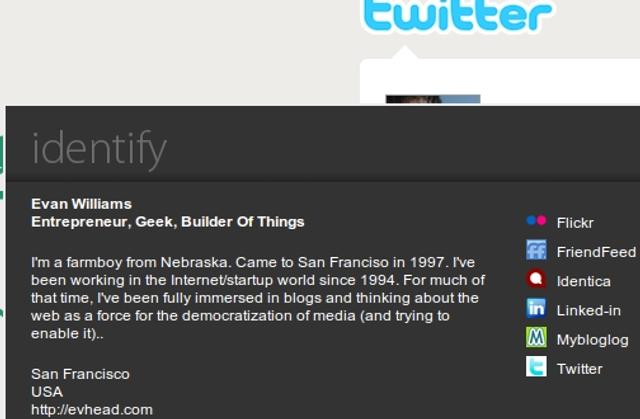Open the Linked-in text link
The height and width of the screenshot is (419, 640).
[x=588, y=310]
